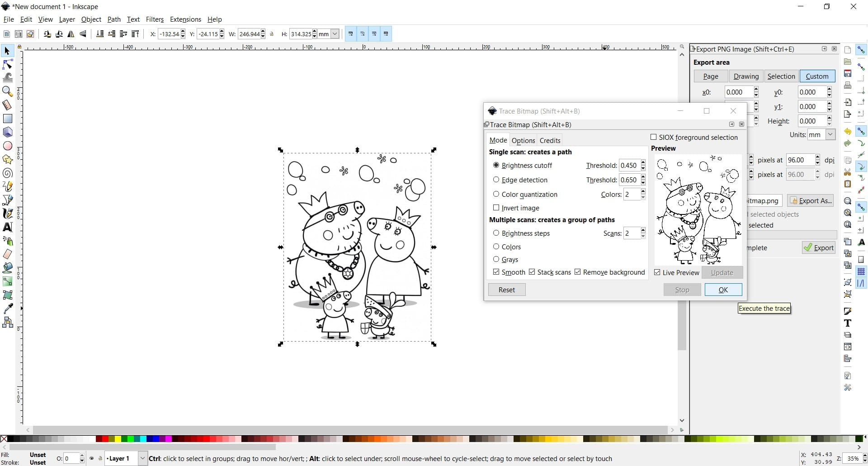Adjust the export dpi stepper

click(x=818, y=160)
